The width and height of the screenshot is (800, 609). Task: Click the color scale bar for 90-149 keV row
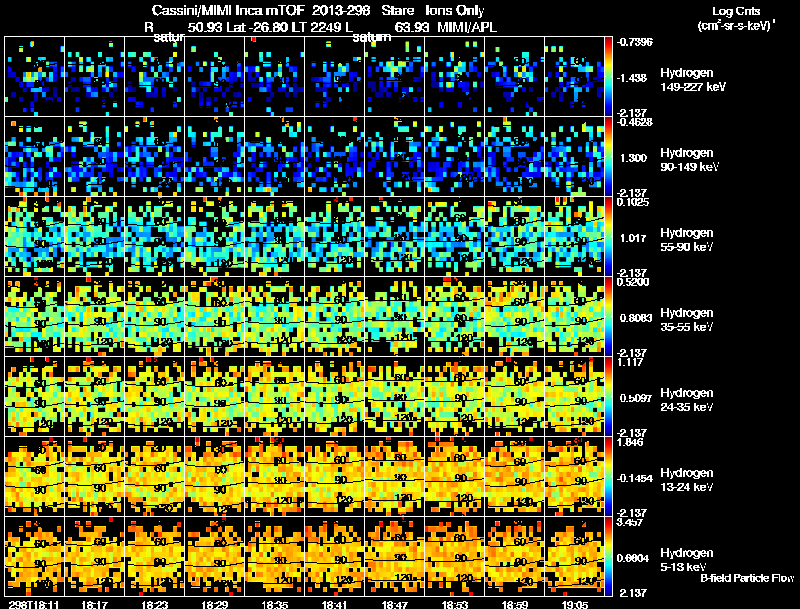point(608,157)
